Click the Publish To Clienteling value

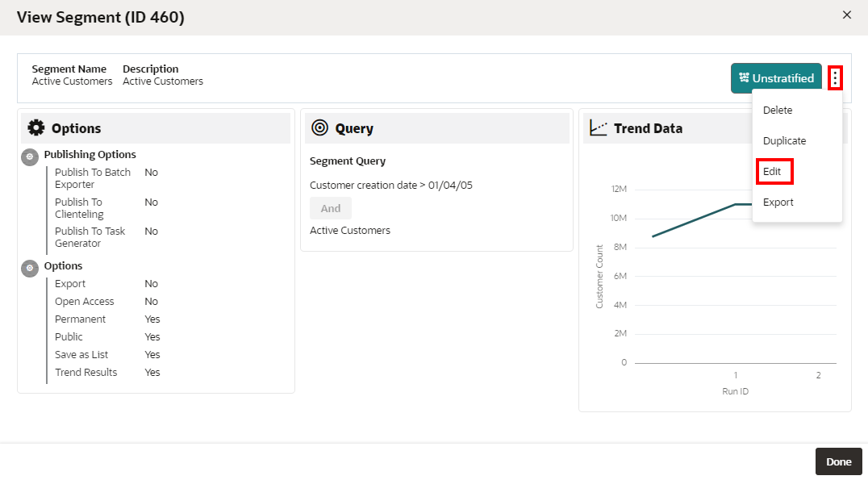point(151,202)
